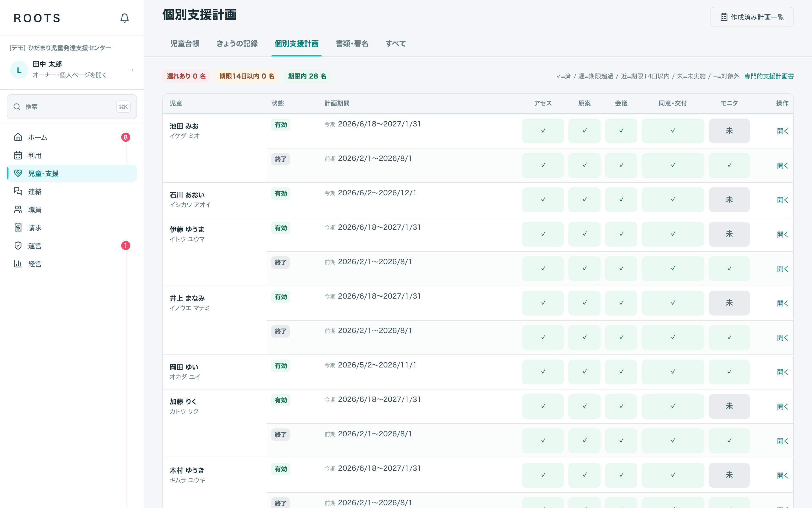Open 石川 あおい plan with 開く
This screenshot has height=508, width=812.
(782, 200)
